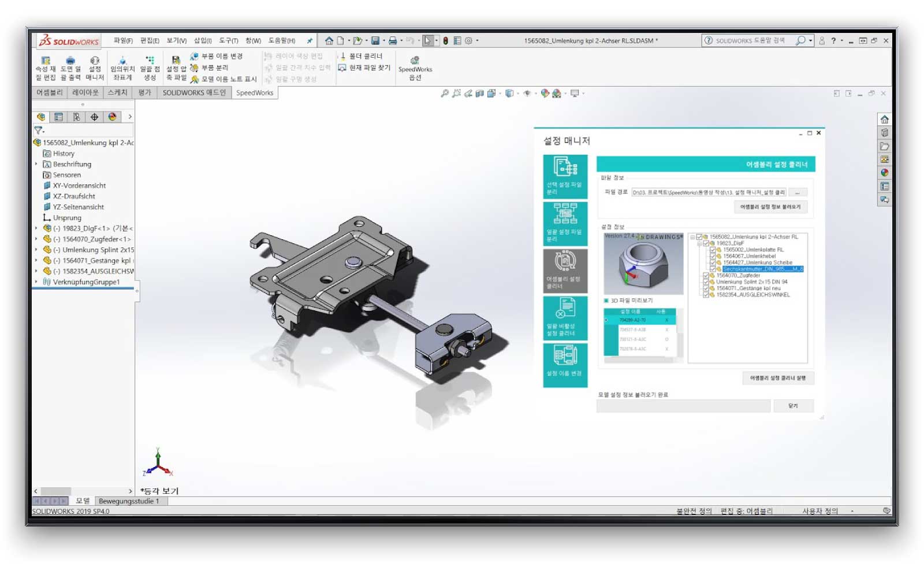Click the 설정 압축 파일 ribbon icon
The width and height of the screenshot is (924, 578).
point(176,68)
